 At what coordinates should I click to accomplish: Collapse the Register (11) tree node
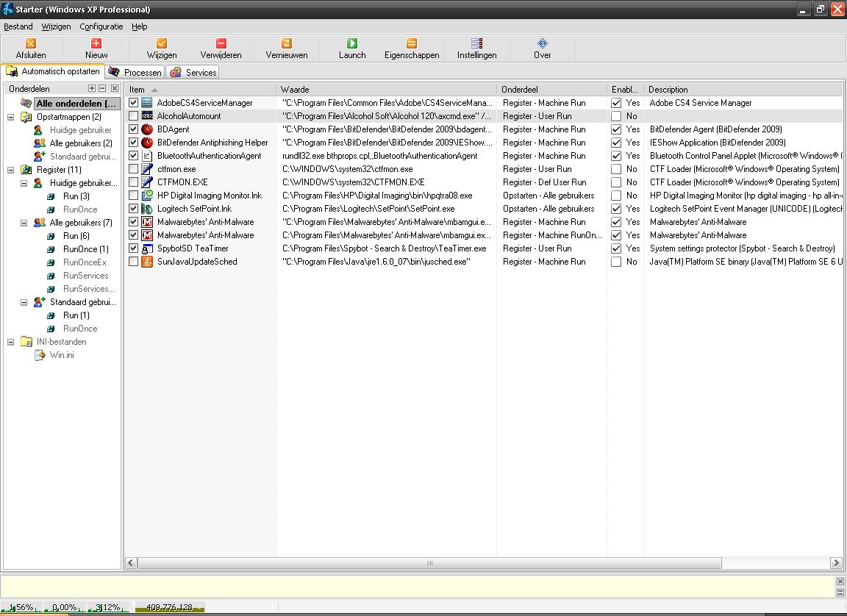(11, 170)
